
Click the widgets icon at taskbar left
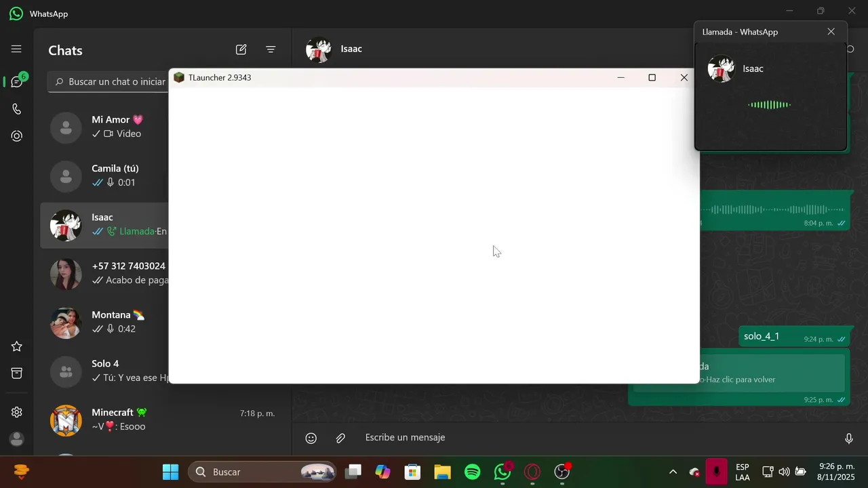22,472
